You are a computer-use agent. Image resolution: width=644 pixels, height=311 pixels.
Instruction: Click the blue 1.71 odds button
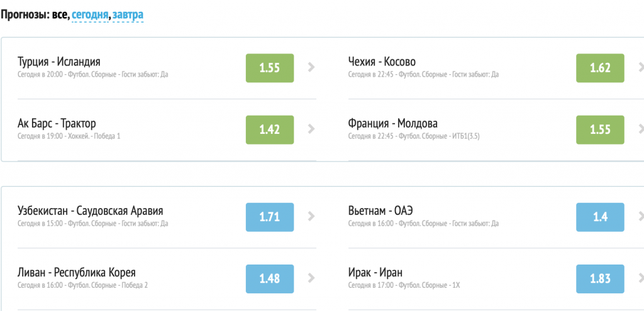coord(269,217)
